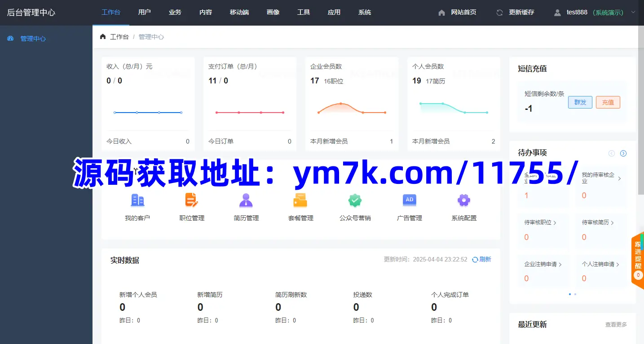Select the 职位管理 icon
The image size is (644, 344).
[191, 200]
